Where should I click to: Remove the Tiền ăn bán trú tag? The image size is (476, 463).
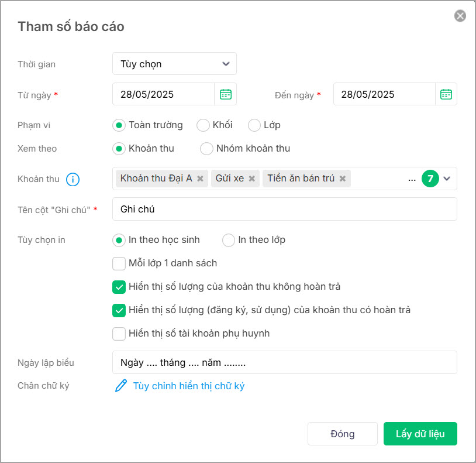(343, 179)
